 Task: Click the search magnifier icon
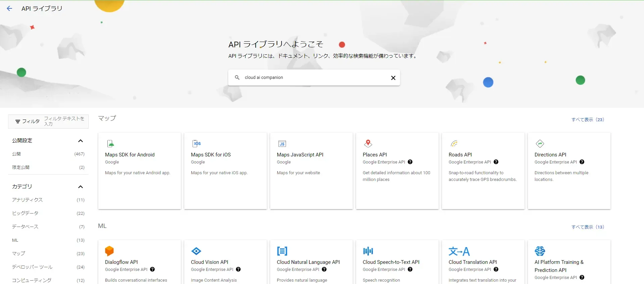point(237,78)
